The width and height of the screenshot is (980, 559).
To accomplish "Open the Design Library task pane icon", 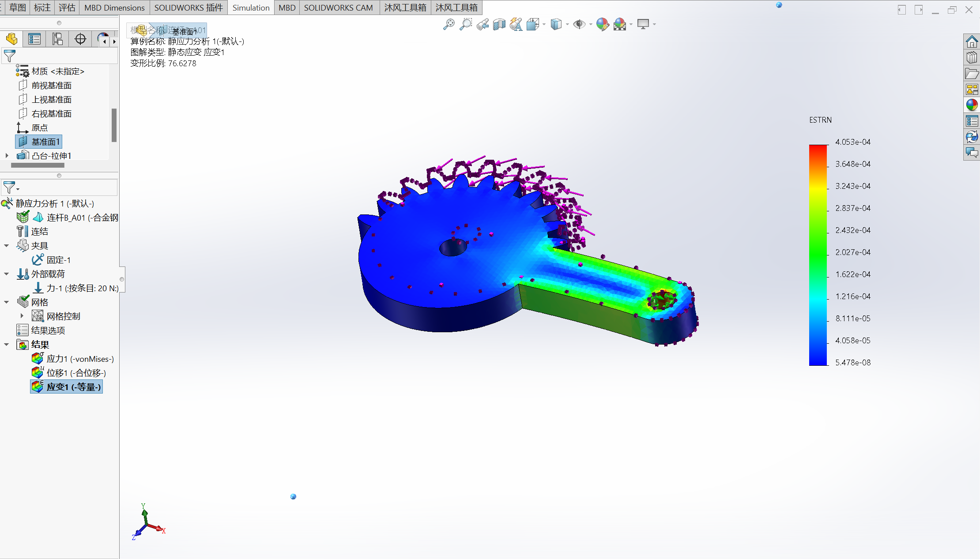I will (x=972, y=57).
